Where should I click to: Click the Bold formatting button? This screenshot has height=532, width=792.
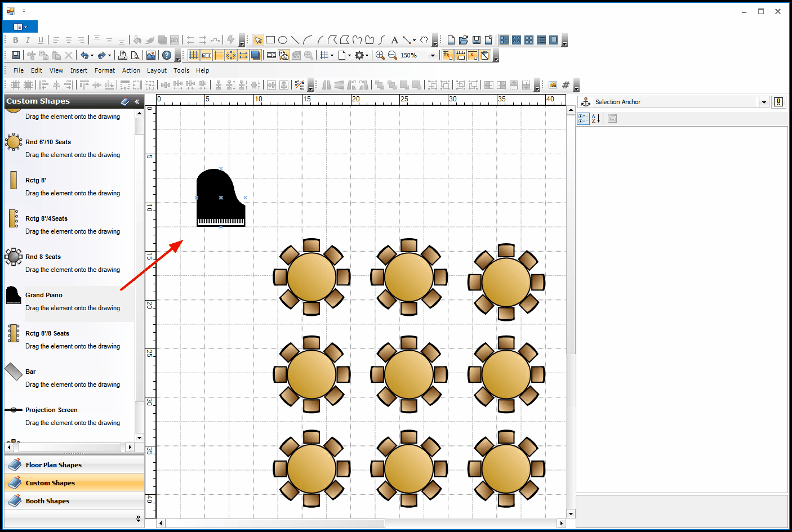pyautogui.click(x=16, y=40)
